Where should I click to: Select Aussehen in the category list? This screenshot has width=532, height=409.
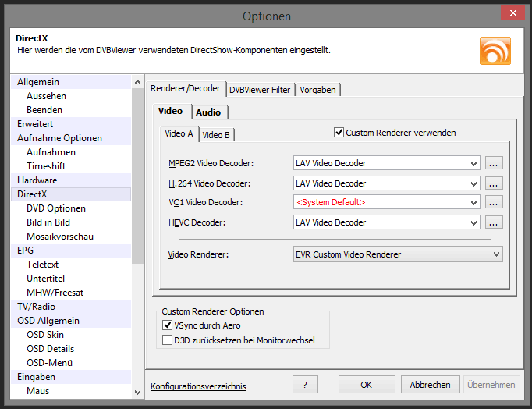click(71, 96)
